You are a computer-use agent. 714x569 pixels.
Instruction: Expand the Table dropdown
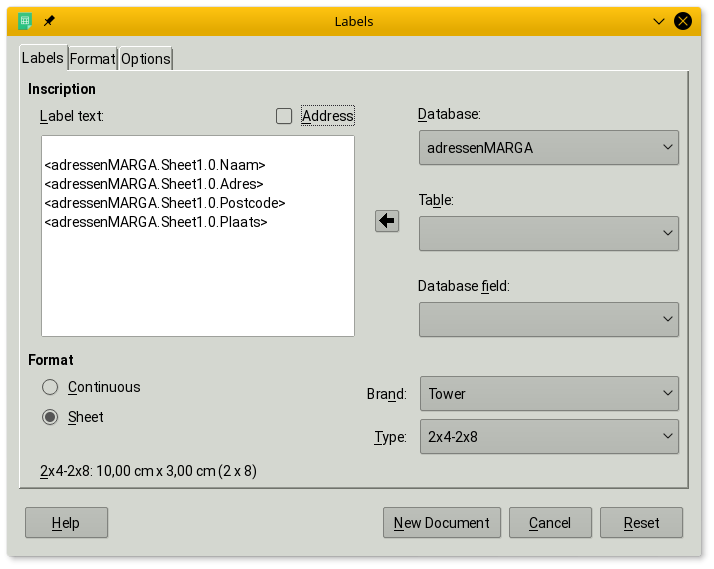tap(548, 233)
